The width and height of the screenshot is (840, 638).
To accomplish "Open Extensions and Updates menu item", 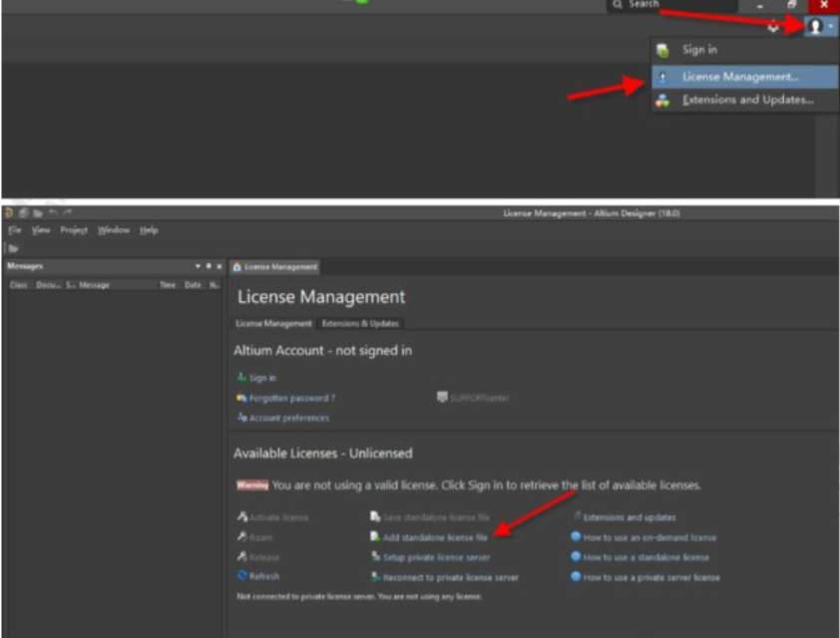I will point(744,100).
